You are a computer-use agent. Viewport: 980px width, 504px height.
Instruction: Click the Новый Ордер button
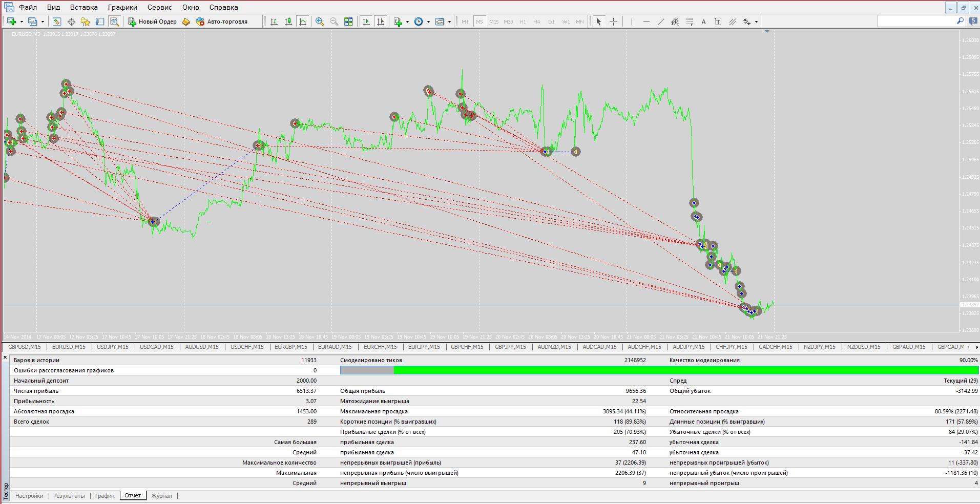point(152,22)
